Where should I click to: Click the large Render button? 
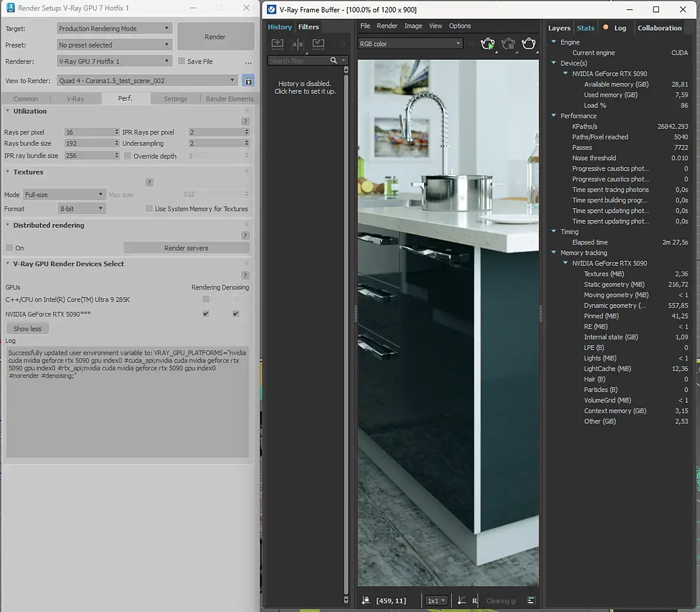[215, 37]
